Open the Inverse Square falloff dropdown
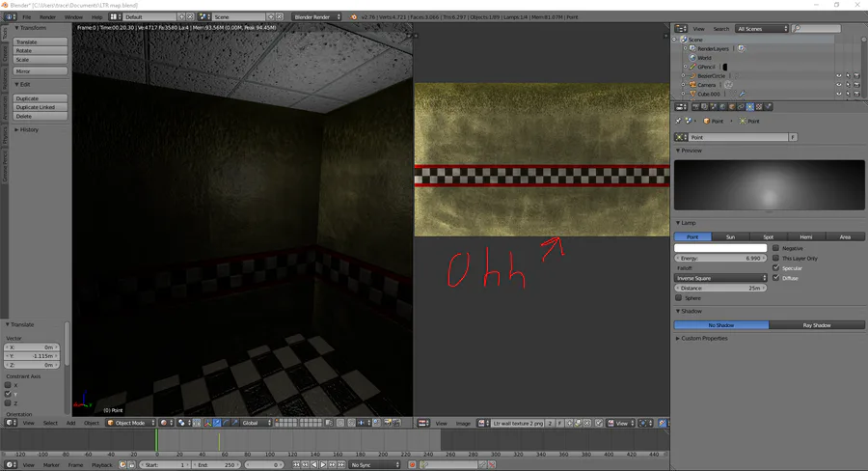 coord(720,278)
